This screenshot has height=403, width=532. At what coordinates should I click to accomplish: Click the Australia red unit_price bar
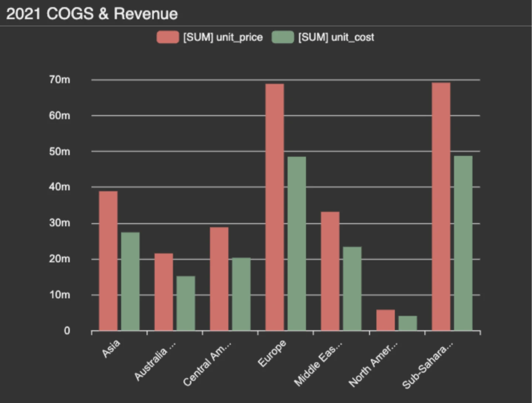[164, 292]
